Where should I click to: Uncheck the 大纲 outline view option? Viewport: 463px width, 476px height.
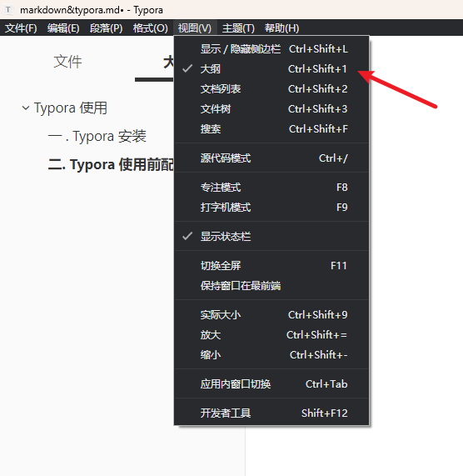pos(271,69)
